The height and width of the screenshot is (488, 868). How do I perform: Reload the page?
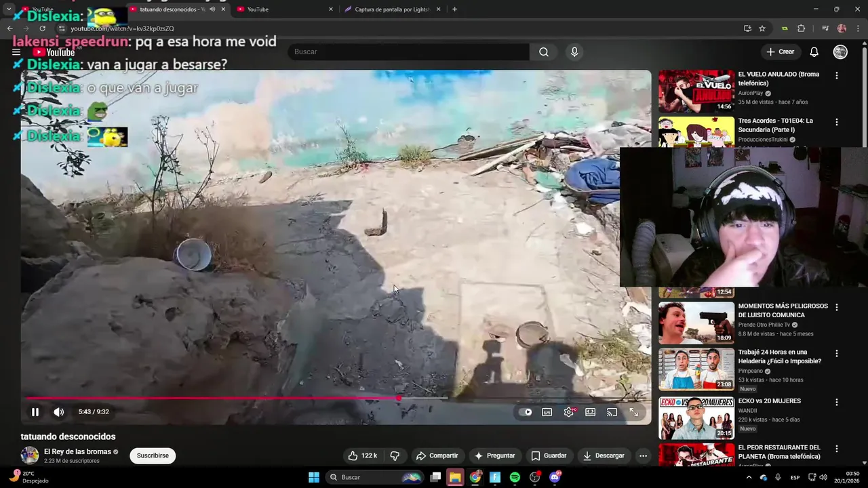[x=42, y=28]
